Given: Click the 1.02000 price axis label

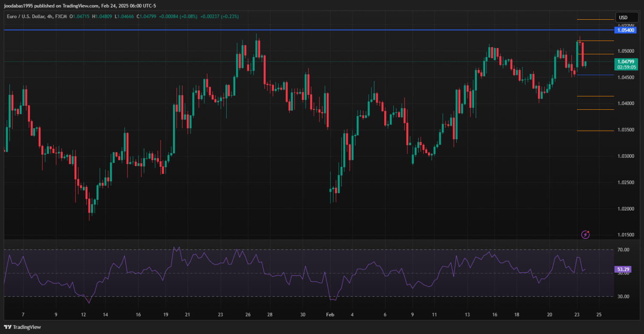Looking at the screenshot, I should click(x=625, y=209).
